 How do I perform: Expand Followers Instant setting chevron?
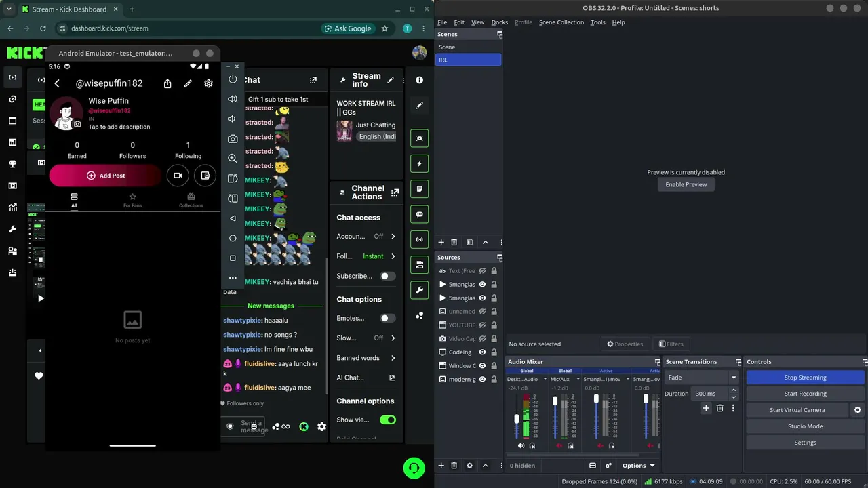[x=393, y=256]
